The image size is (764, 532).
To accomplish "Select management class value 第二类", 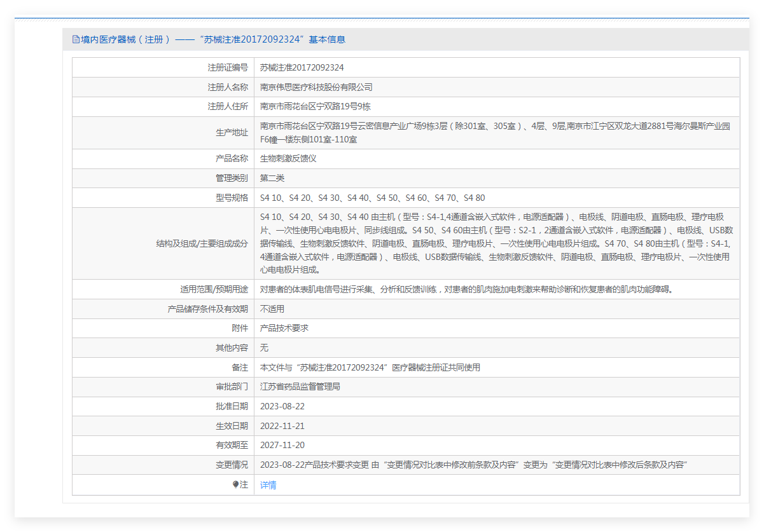I will (x=272, y=179).
